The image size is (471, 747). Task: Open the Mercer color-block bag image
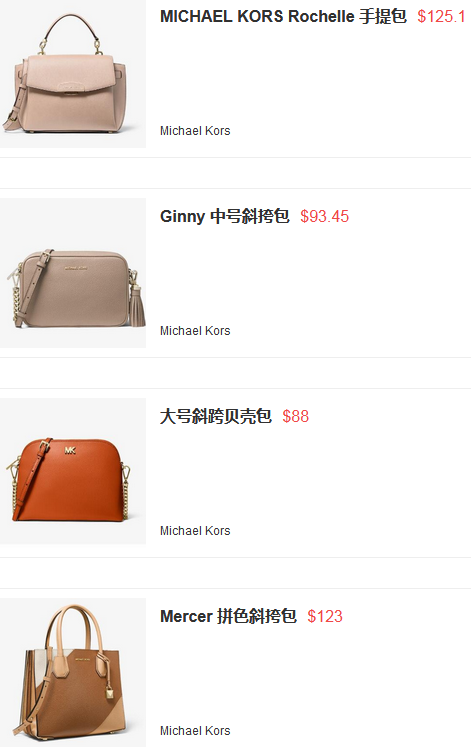click(x=73, y=672)
